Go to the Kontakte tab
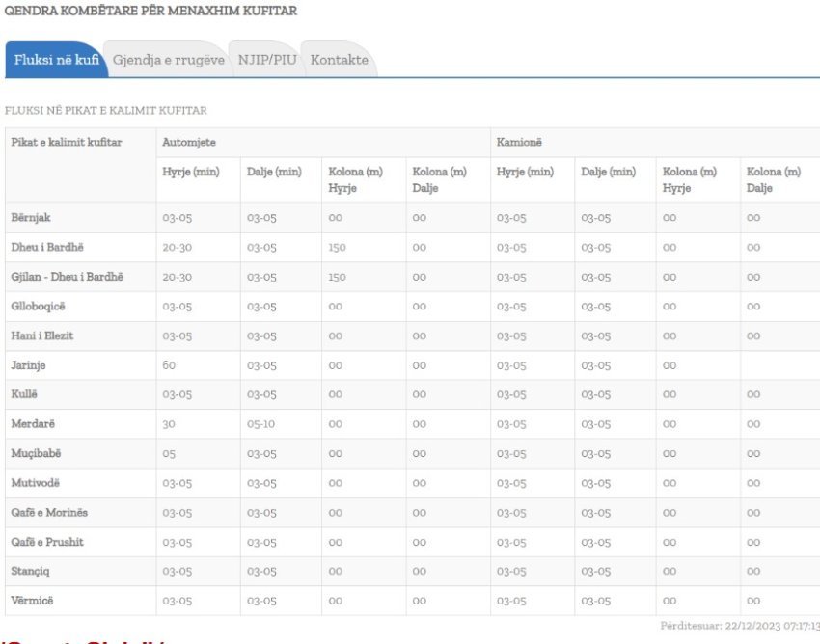Viewport: 820px width, 644px height. coord(339,60)
